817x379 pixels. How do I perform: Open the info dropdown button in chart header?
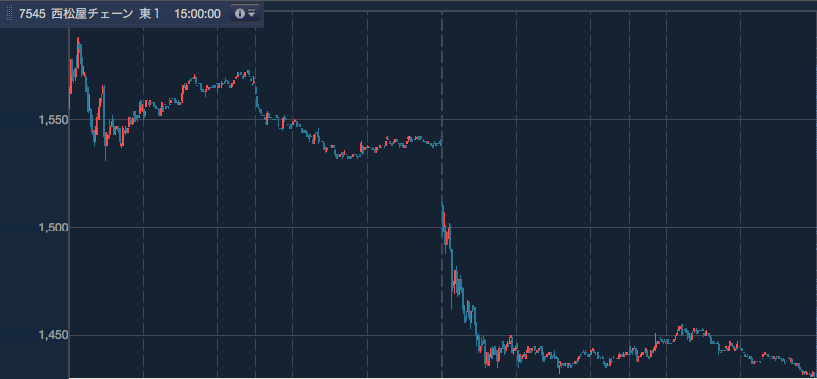tap(245, 14)
